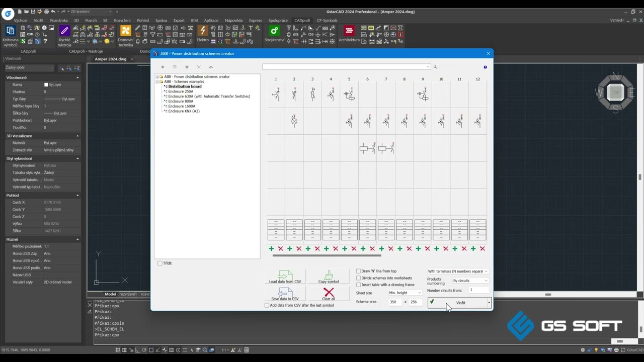Viewport: 644px width, 362px height.
Task: Switch to the Nápověda ribbon tab
Action: click(234, 21)
